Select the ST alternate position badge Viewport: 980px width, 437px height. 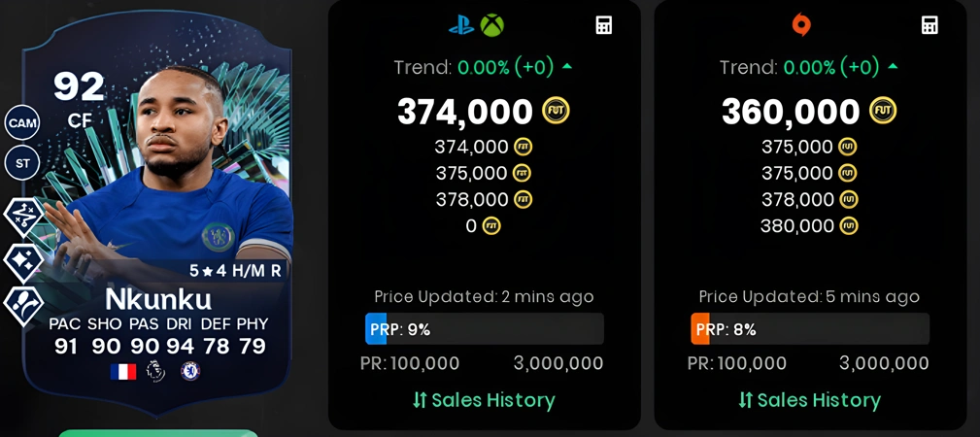[x=22, y=164]
